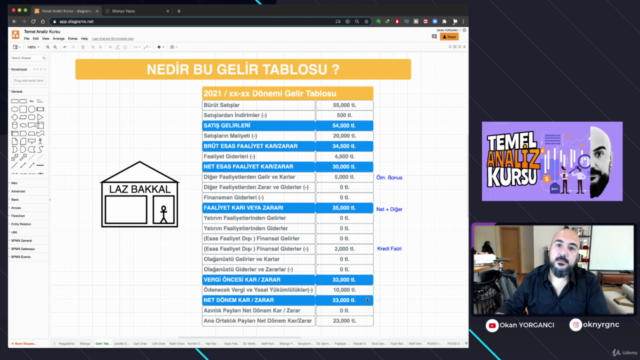The height and width of the screenshot is (360, 640).
Task: Open fill color tool
Action: pyautogui.click(x=110, y=47)
